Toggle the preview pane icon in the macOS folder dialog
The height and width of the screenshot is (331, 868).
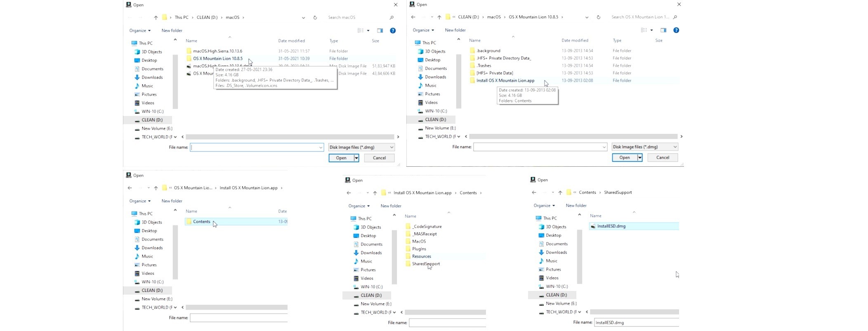pos(380,31)
